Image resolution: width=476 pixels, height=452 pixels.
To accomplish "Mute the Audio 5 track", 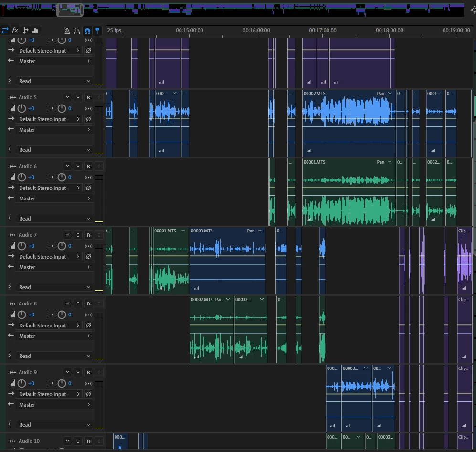I will click(x=67, y=97).
